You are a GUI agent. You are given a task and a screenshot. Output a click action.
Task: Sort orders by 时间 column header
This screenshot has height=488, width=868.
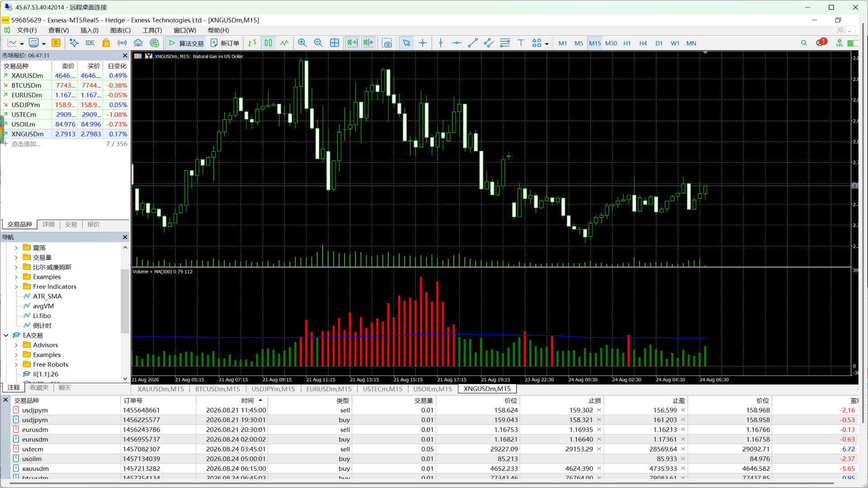coord(247,400)
